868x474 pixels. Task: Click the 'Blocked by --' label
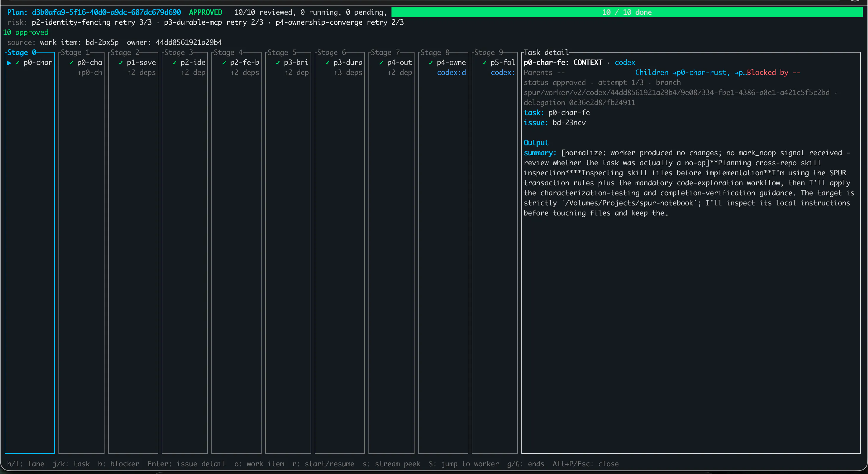[x=773, y=73]
